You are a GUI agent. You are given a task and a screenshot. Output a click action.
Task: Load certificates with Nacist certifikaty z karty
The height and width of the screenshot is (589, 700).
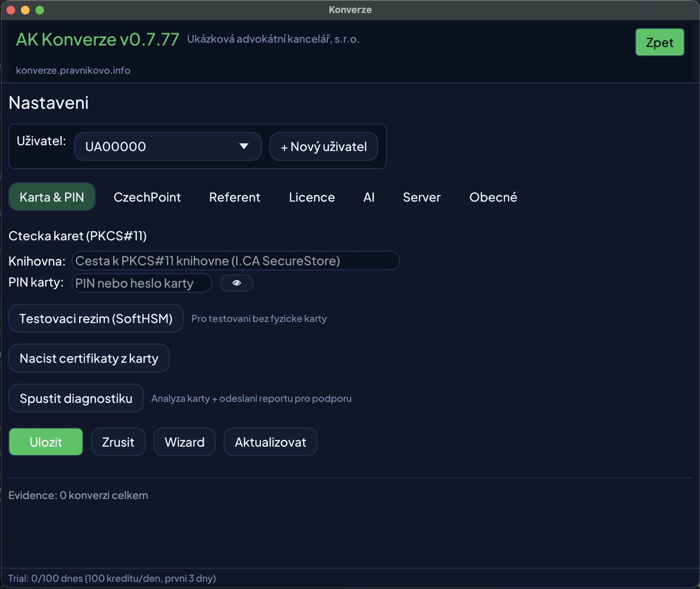[x=89, y=358]
